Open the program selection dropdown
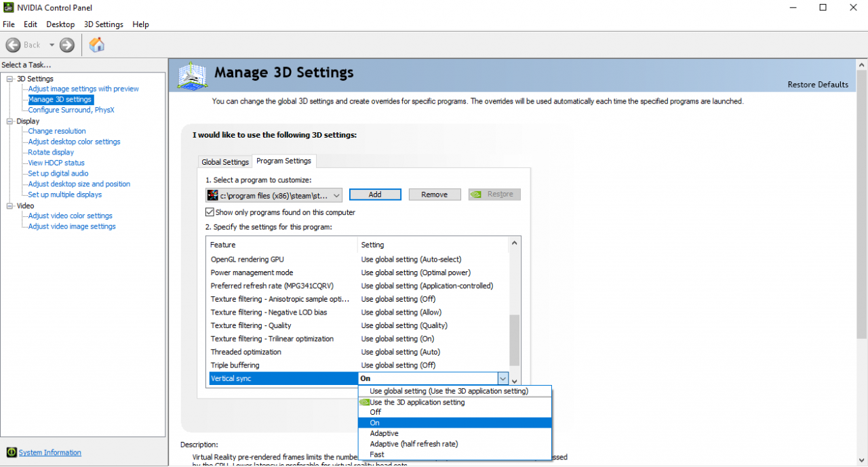 tap(337, 195)
